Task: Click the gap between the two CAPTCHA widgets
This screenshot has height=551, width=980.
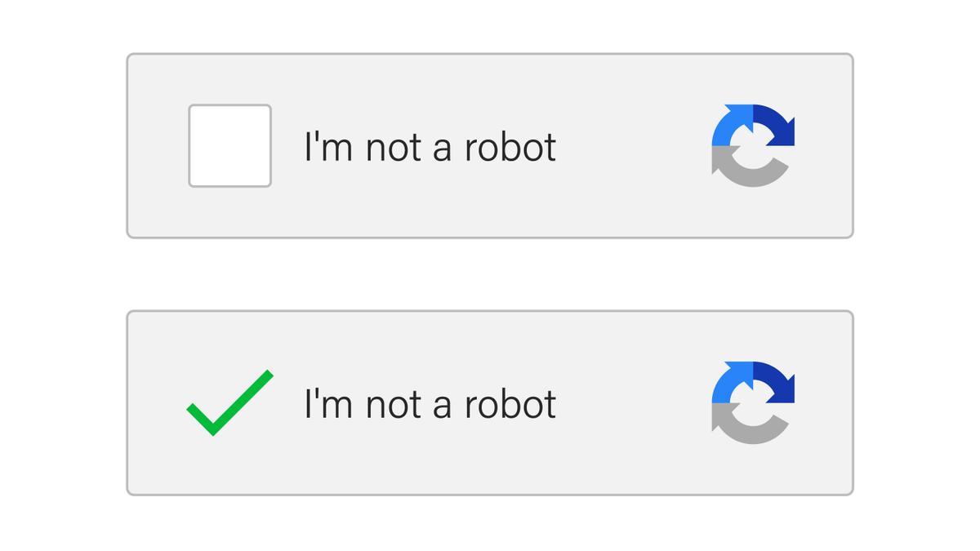Action: pos(490,273)
